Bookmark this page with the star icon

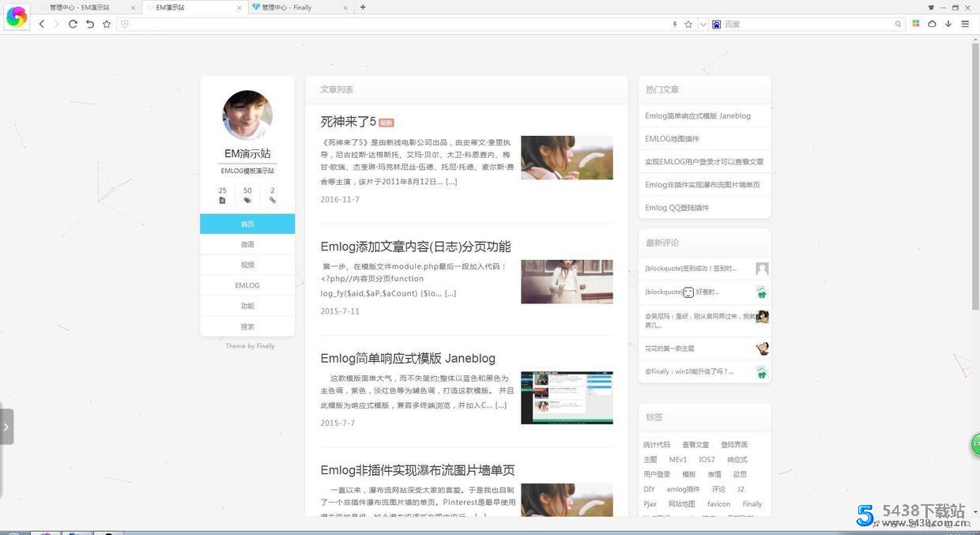tap(688, 24)
